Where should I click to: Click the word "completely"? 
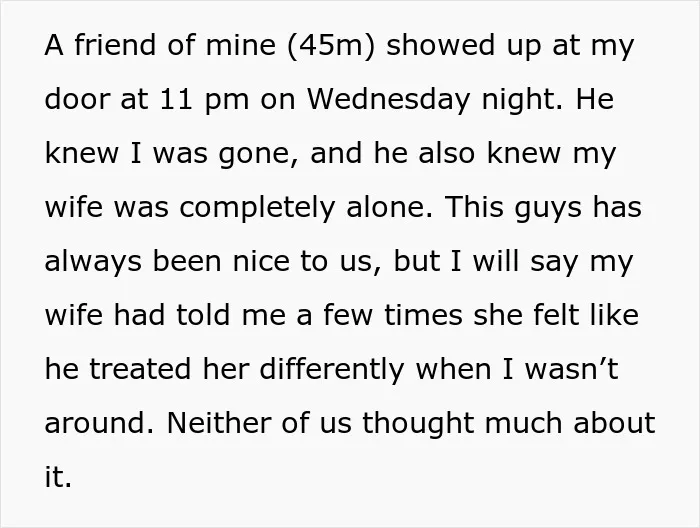coord(257,208)
